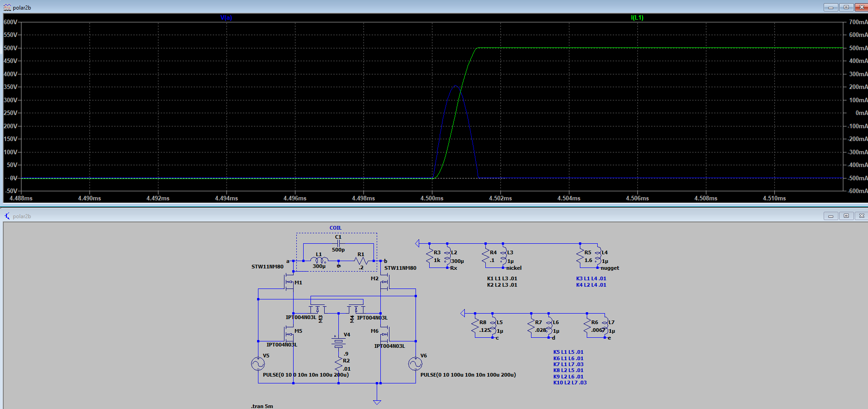Click the M1 MOSFET symbol

289,283
